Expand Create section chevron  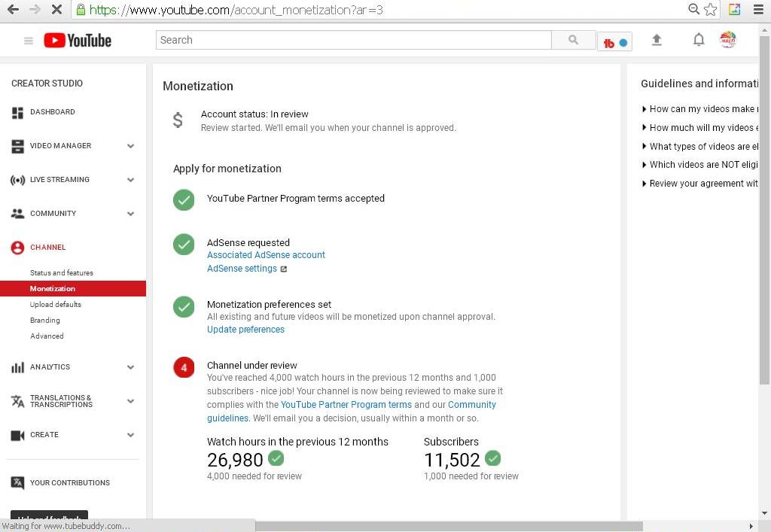coord(131,435)
